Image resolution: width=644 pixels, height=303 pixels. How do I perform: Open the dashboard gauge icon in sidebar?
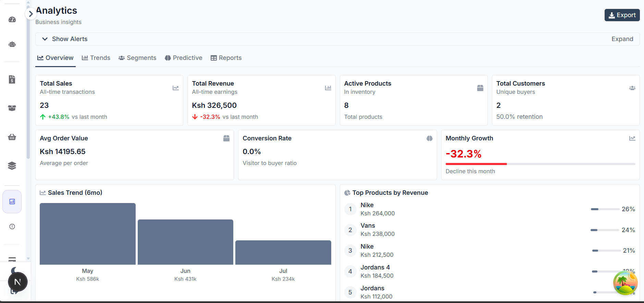(x=12, y=20)
